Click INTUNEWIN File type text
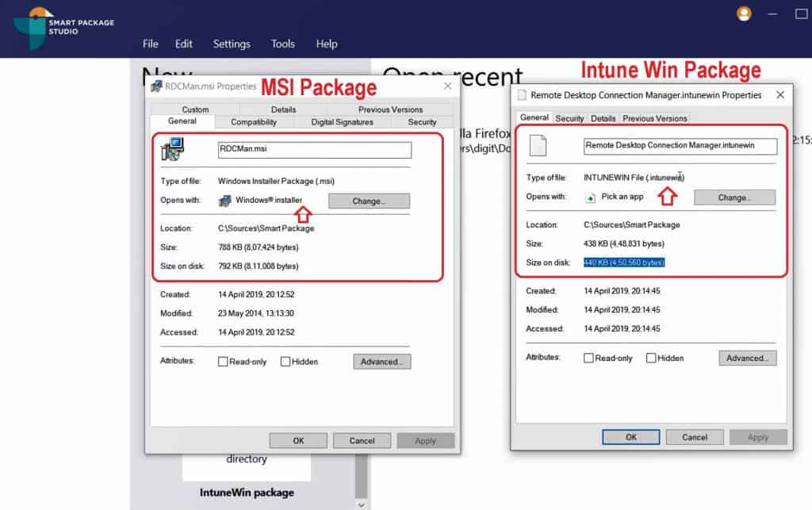The height and width of the screenshot is (510, 812). [x=634, y=178]
